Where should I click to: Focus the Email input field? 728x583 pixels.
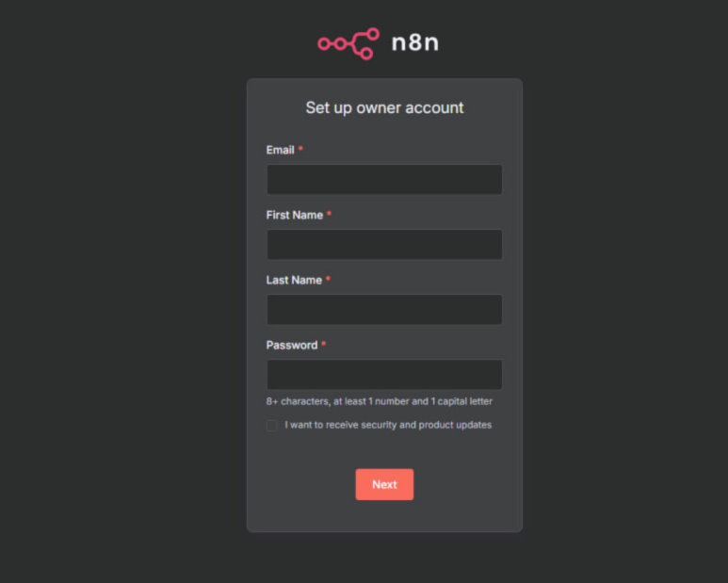coord(384,179)
